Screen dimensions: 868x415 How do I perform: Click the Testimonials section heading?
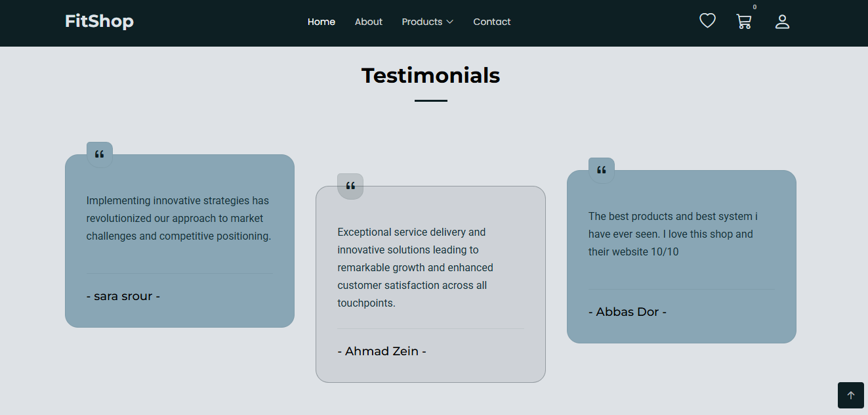click(430, 76)
